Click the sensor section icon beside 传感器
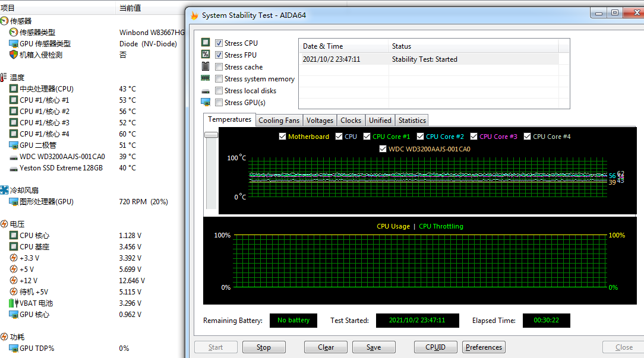This screenshot has height=358, width=644. pos(4,21)
